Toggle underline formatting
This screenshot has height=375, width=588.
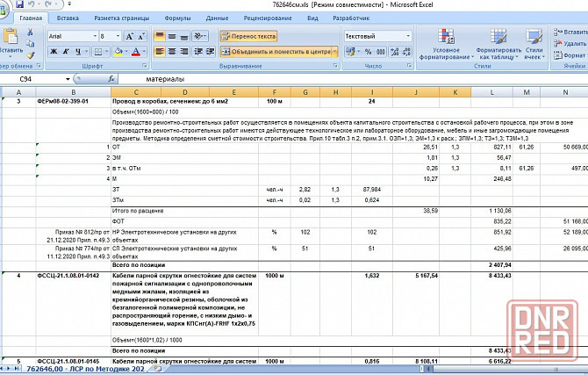point(78,51)
